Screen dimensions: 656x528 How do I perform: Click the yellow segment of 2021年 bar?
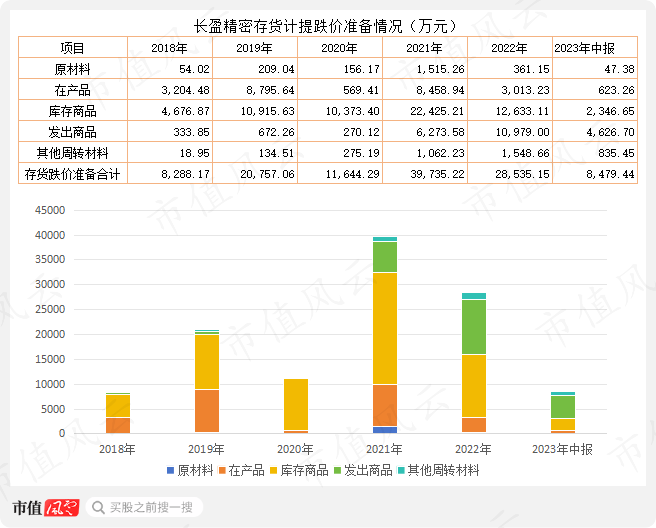(x=384, y=328)
